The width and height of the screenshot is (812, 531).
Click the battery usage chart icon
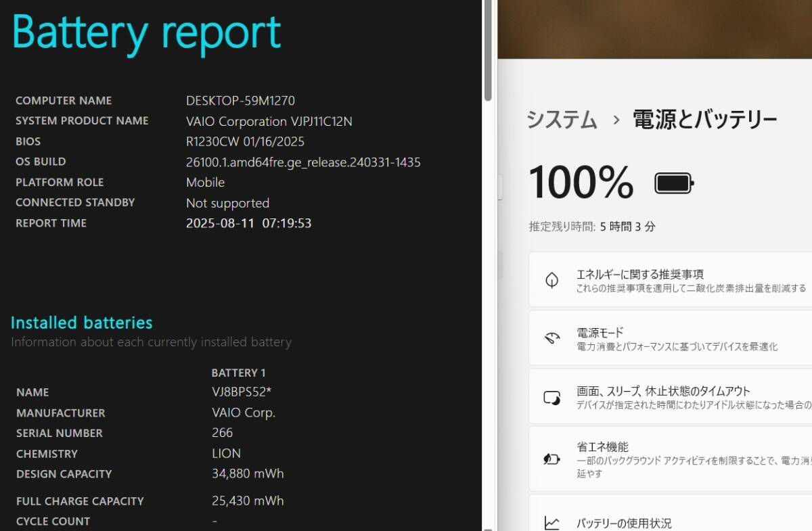click(x=552, y=523)
